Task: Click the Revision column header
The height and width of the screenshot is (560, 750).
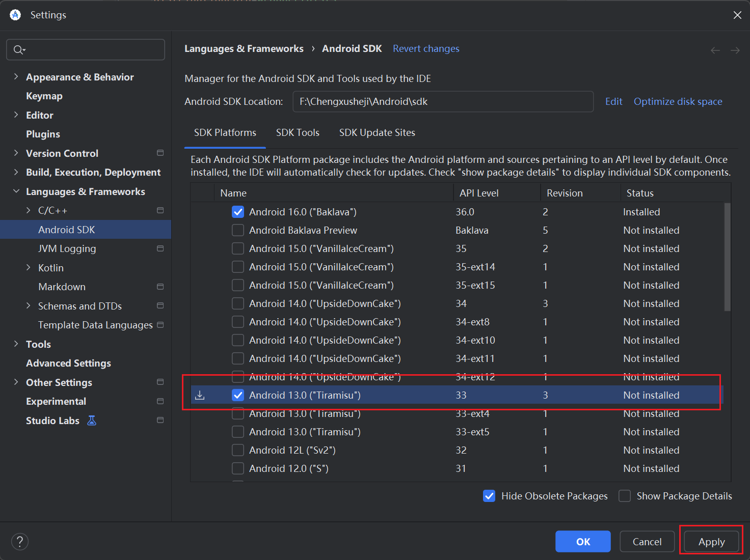Action: click(580, 193)
